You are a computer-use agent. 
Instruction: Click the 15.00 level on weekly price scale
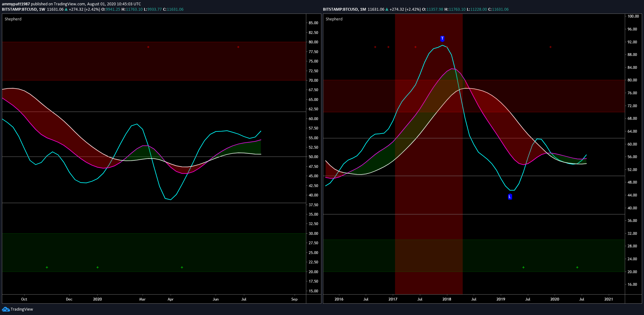click(x=313, y=291)
